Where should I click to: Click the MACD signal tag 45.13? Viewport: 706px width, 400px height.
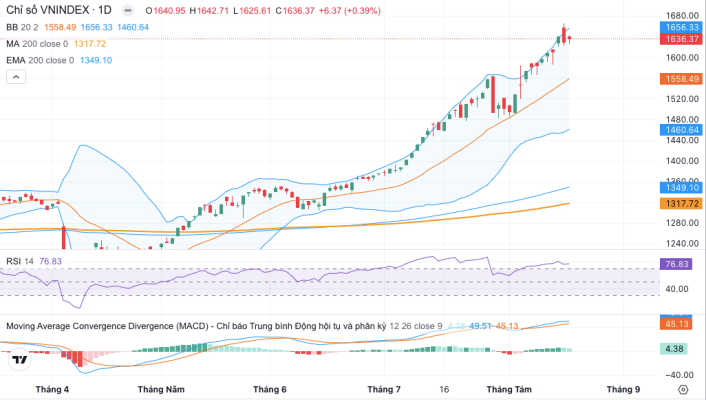pyautogui.click(x=676, y=324)
